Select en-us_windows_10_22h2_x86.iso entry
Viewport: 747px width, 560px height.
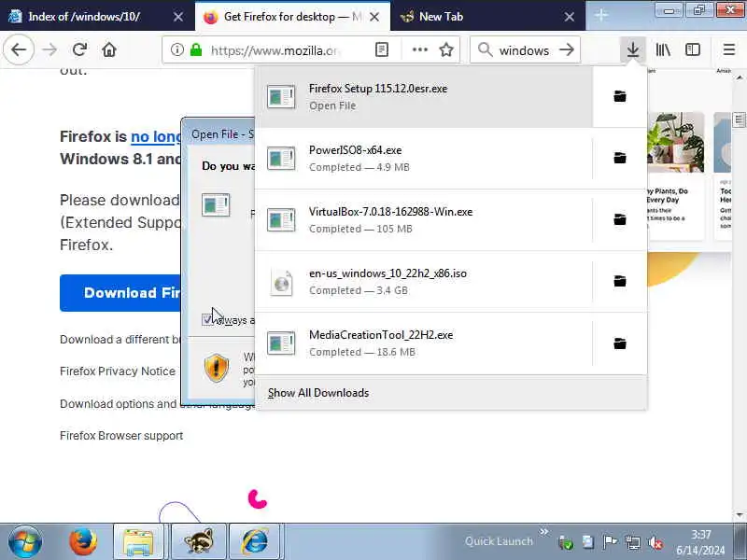point(425,281)
